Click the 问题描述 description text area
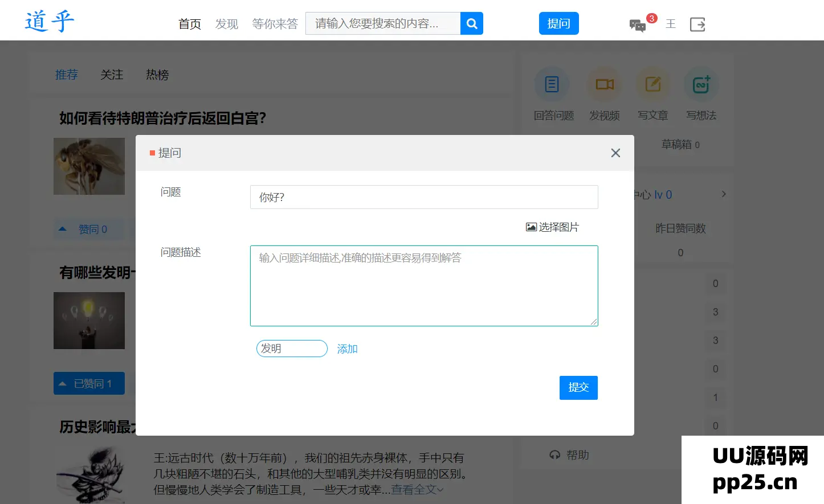 (x=424, y=286)
